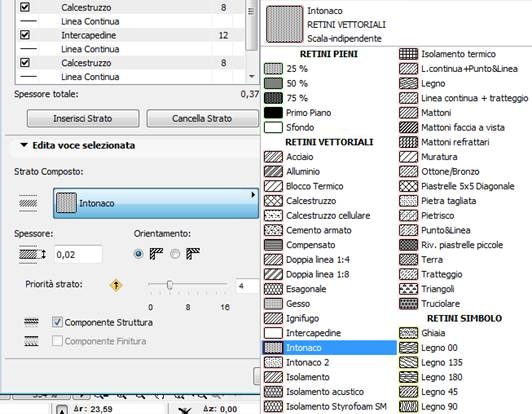This screenshot has width=532, height=414.
Task: Pick the Mattoni faccia a vista hatch
Action: [x=408, y=128]
